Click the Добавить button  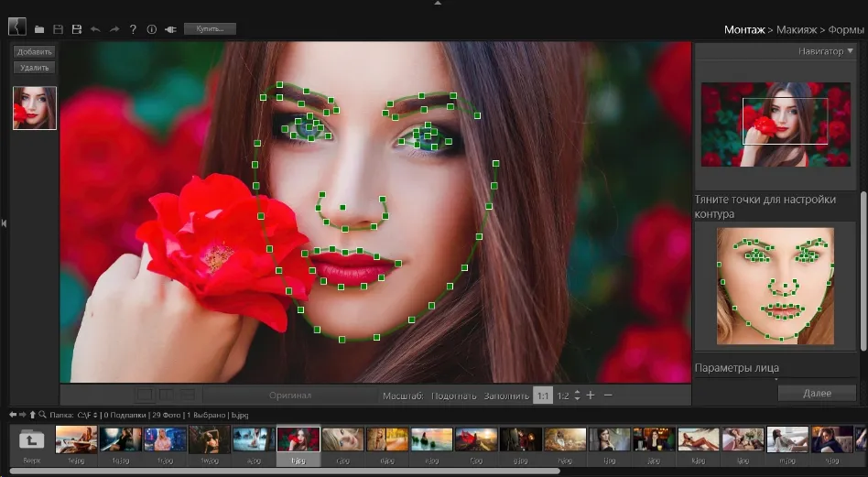click(34, 51)
